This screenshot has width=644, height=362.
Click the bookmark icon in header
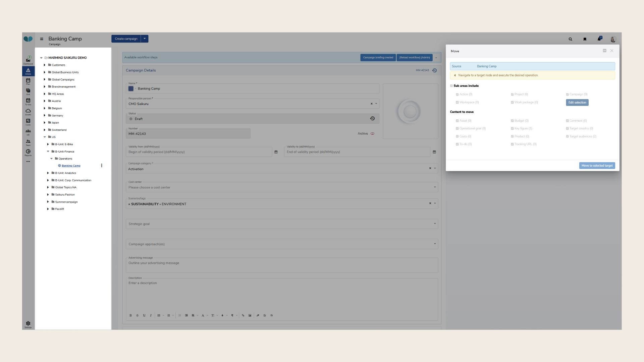click(585, 39)
